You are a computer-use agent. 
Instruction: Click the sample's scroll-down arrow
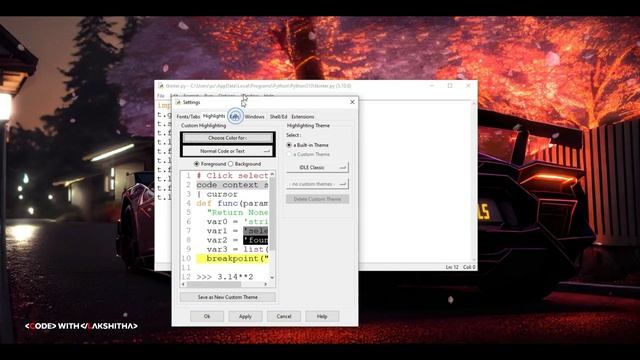pos(272,278)
